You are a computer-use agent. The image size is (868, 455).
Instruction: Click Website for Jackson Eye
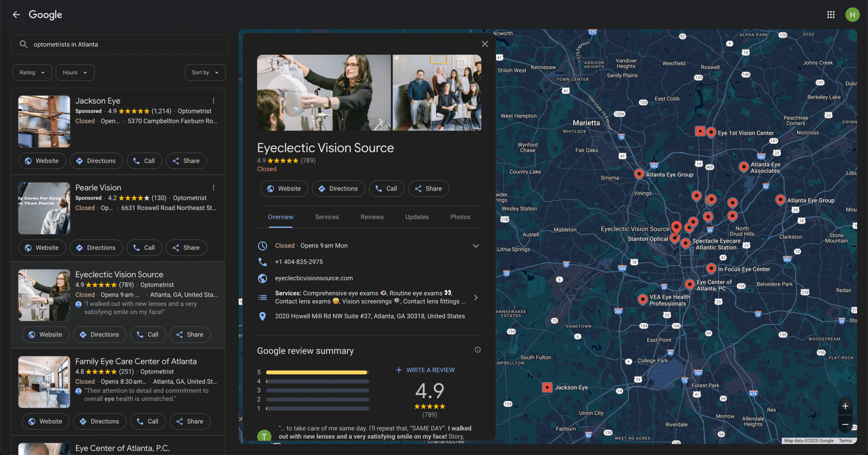[42, 161]
